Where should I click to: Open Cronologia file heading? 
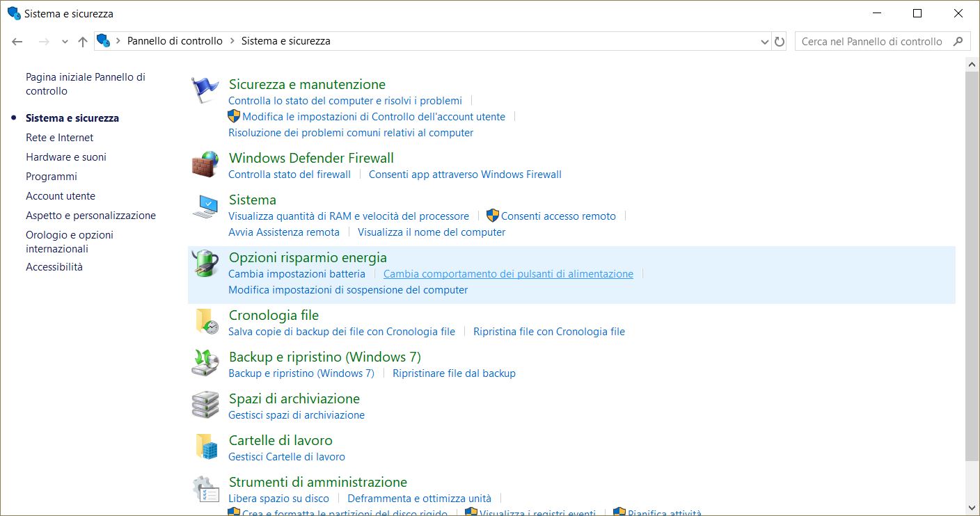[274, 315]
